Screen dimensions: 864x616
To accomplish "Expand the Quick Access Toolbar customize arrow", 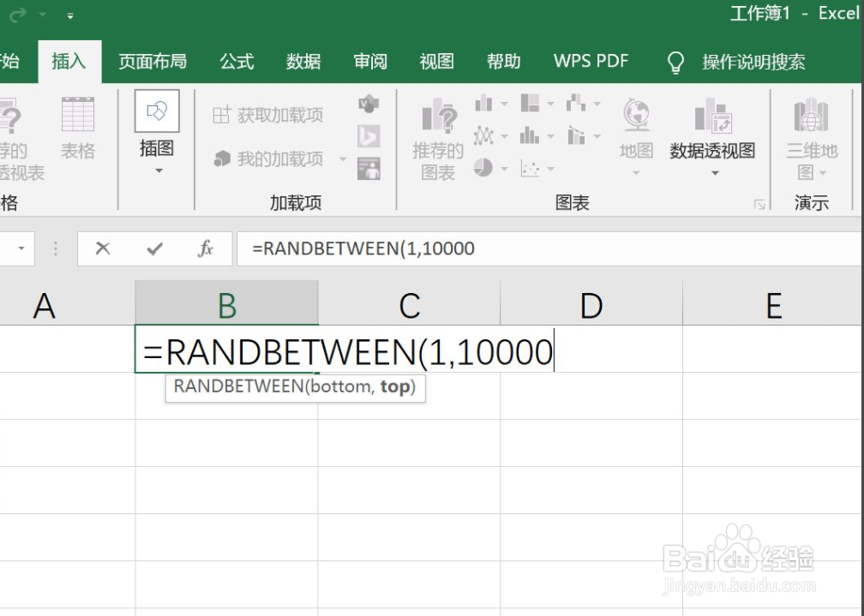I will tap(71, 15).
